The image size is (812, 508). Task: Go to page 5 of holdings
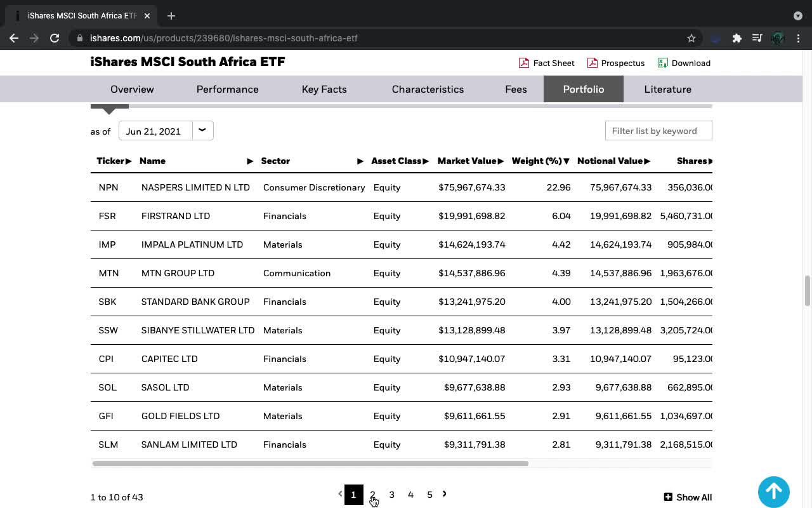coord(429,495)
